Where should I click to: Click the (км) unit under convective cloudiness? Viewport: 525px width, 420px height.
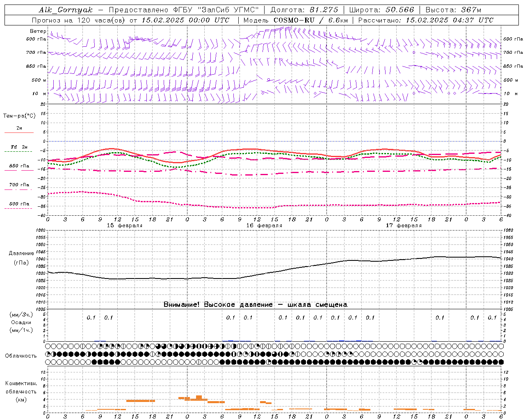coord(21,399)
